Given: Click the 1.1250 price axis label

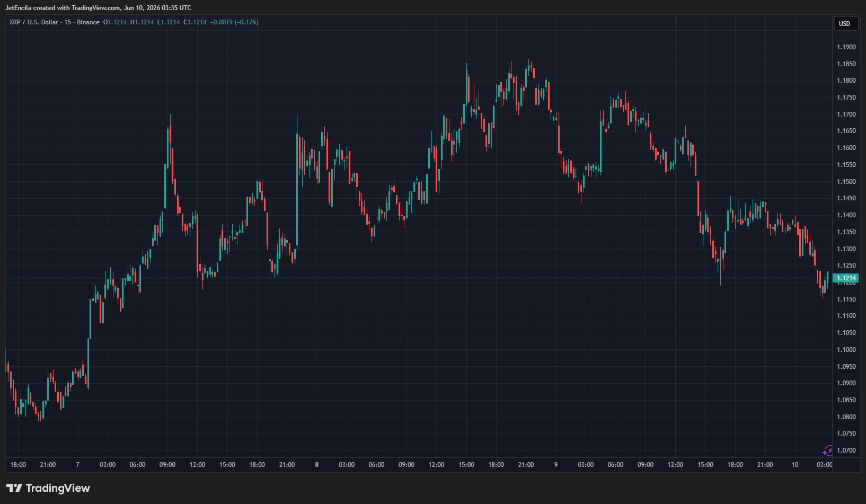Looking at the screenshot, I should [846, 266].
